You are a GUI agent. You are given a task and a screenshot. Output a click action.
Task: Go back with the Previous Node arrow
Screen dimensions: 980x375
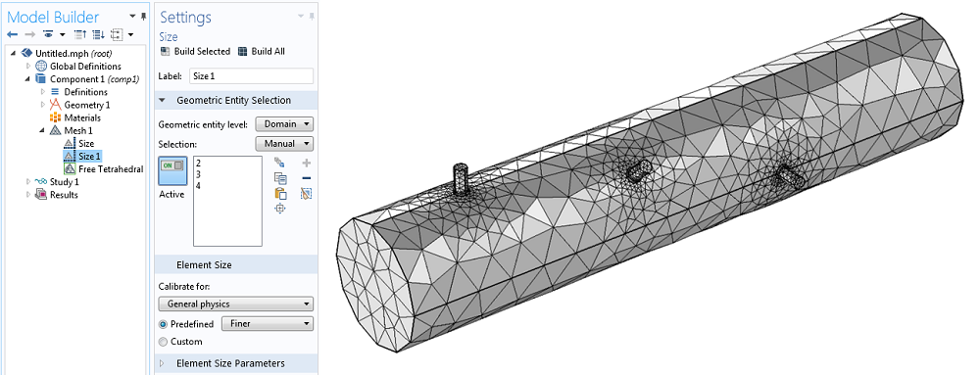13,33
